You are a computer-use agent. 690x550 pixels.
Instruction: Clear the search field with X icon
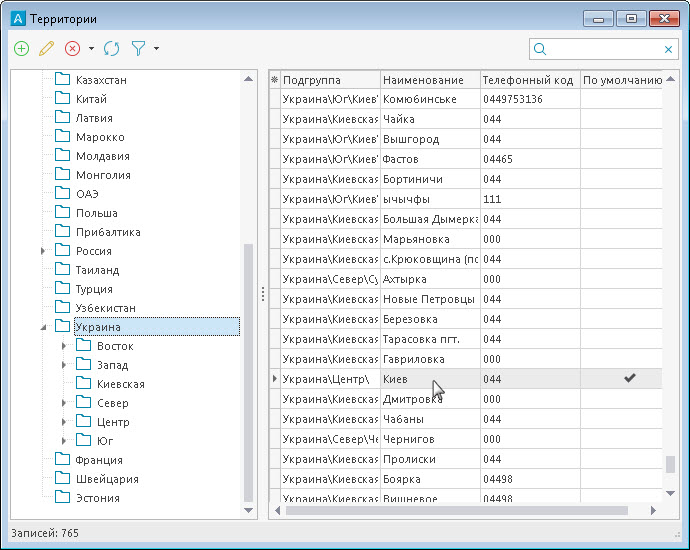pos(668,49)
